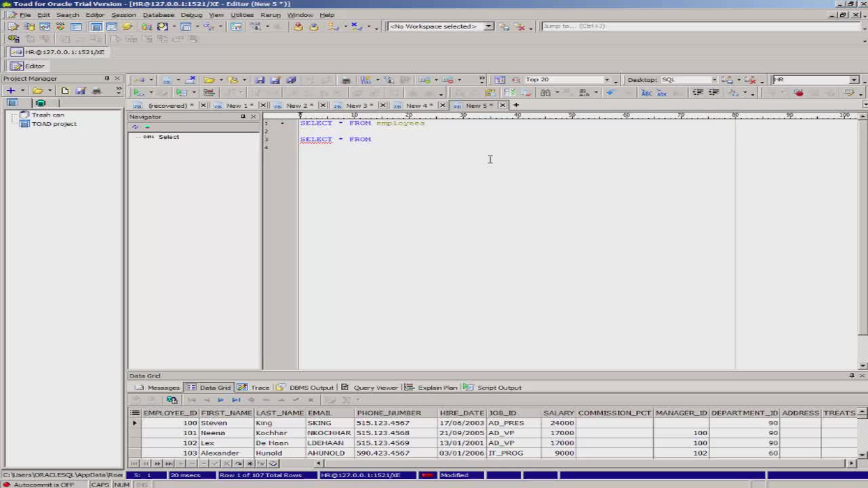The height and width of the screenshot is (488, 868).
Task: Switch to the New 3 editor tab
Action: [x=359, y=105]
